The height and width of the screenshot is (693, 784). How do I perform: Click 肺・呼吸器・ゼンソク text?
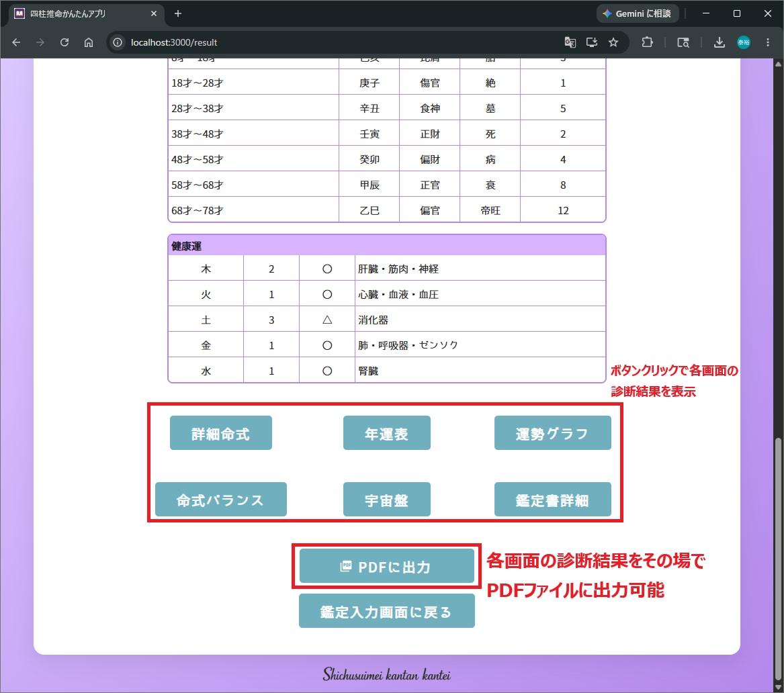point(408,344)
